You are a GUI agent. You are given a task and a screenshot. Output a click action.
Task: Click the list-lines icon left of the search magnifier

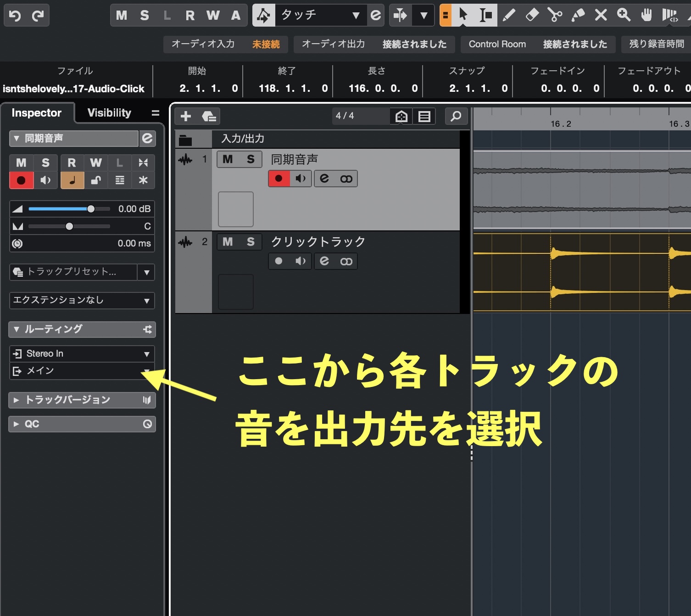point(424,117)
